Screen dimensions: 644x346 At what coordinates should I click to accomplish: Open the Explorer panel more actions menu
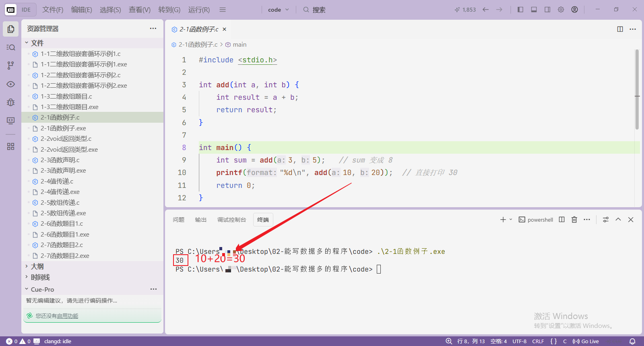153,29
